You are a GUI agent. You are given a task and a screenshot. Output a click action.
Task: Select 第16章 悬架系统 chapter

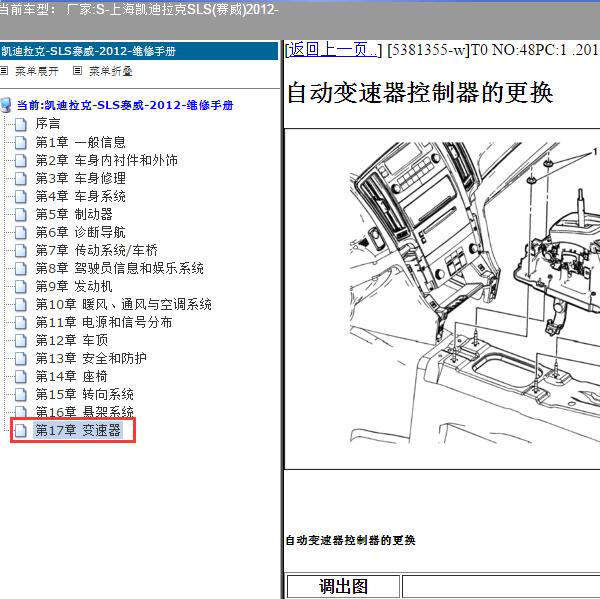[x=85, y=411]
